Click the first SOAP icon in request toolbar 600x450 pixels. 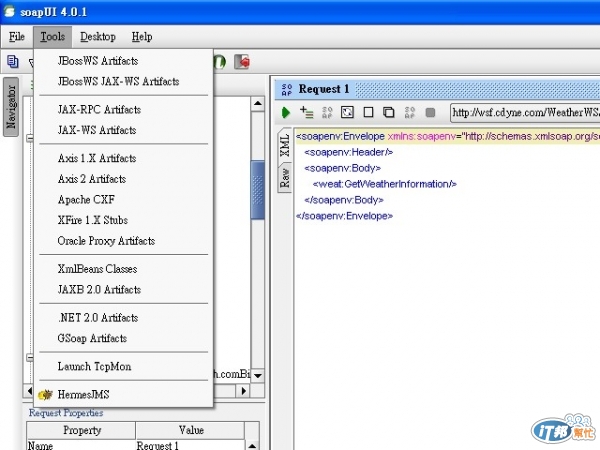coord(327,112)
